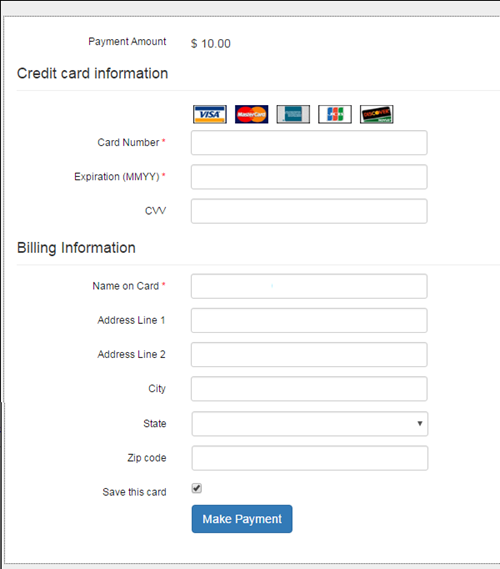
Task: Pick the JCB card icon
Action: (x=335, y=114)
